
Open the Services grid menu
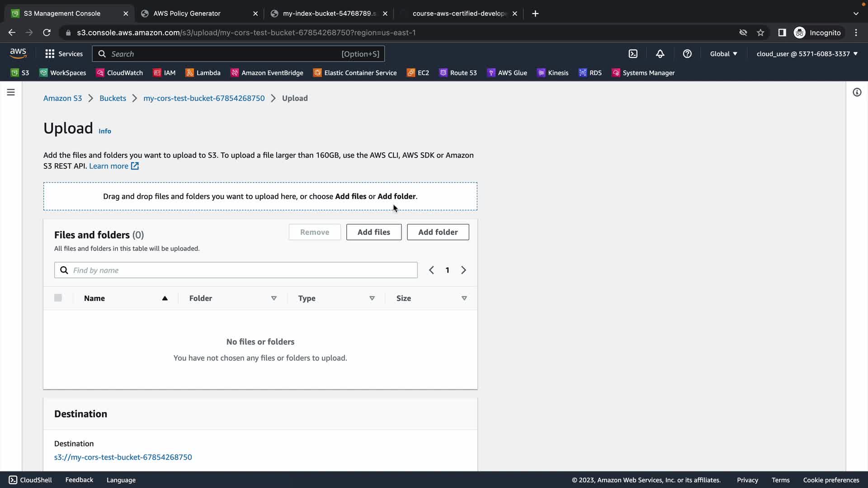pos(64,54)
